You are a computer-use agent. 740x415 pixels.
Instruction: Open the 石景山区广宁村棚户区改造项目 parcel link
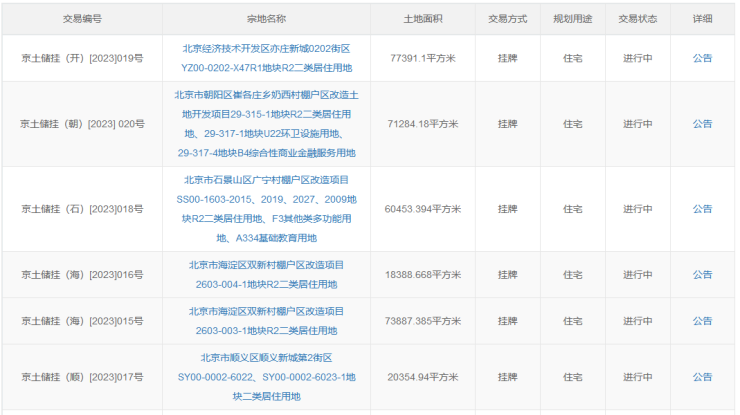coord(266,209)
